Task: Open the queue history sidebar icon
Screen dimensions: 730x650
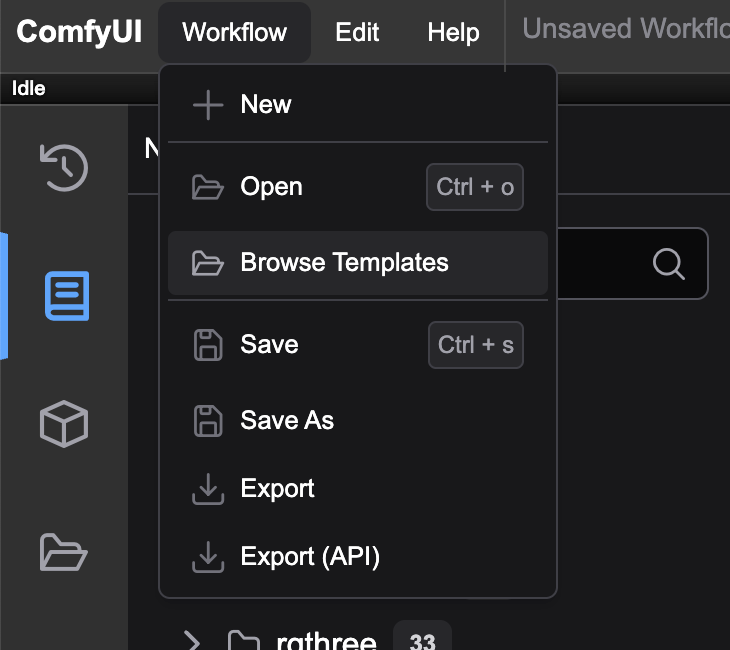Action: pyautogui.click(x=64, y=167)
